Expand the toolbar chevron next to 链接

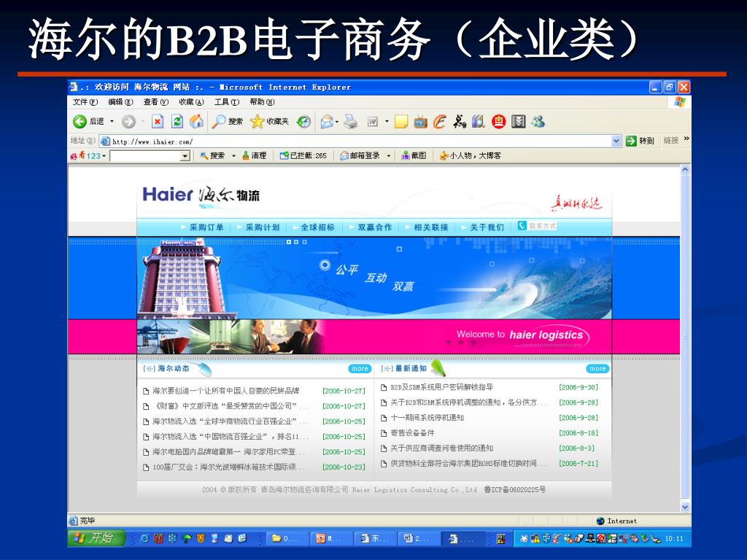(x=686, y=139)
